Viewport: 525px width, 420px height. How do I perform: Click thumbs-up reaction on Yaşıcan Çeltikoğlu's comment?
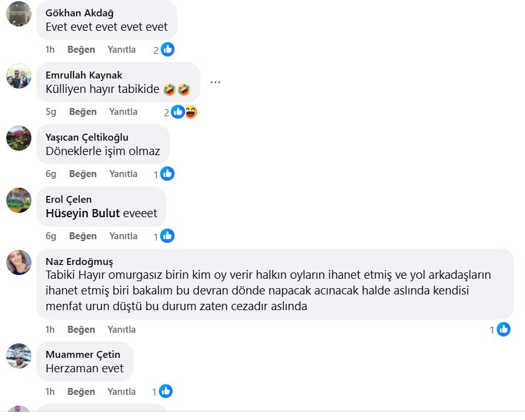point(167,174)
